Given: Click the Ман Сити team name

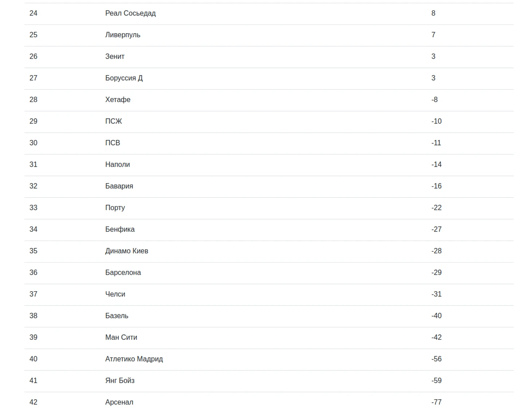Looking at the screenshot, I should (121, 338).
